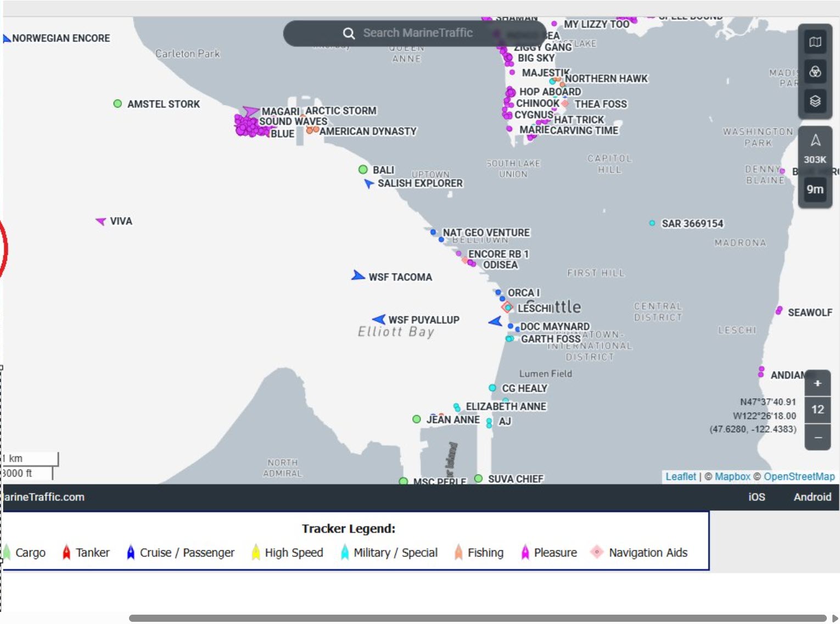Select the VIVA pleasure craft arrow

coord(101,221)
